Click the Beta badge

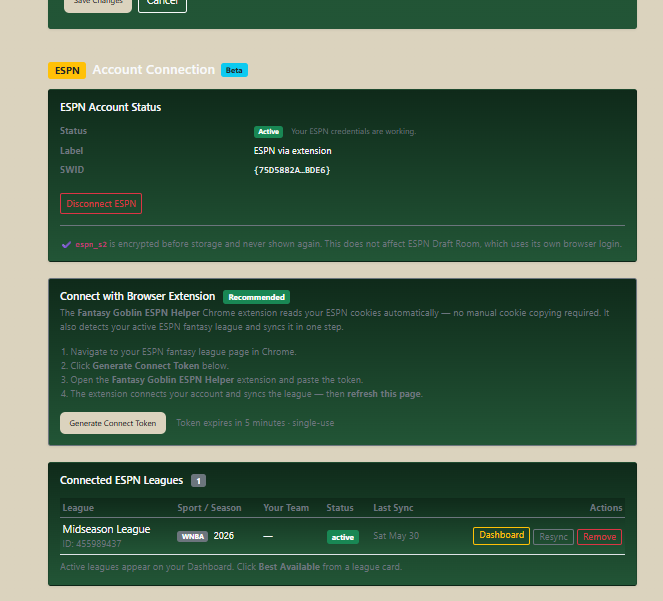(x=234, y=70)
